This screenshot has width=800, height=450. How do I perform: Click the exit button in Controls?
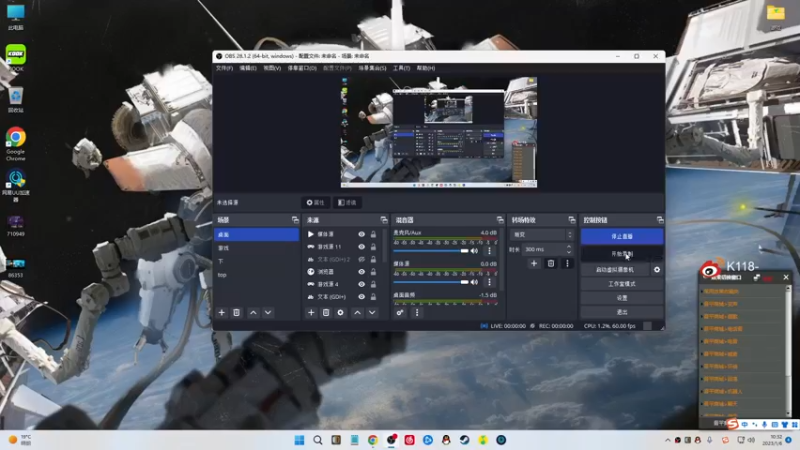pyautogui.click(x=621, y=312)
